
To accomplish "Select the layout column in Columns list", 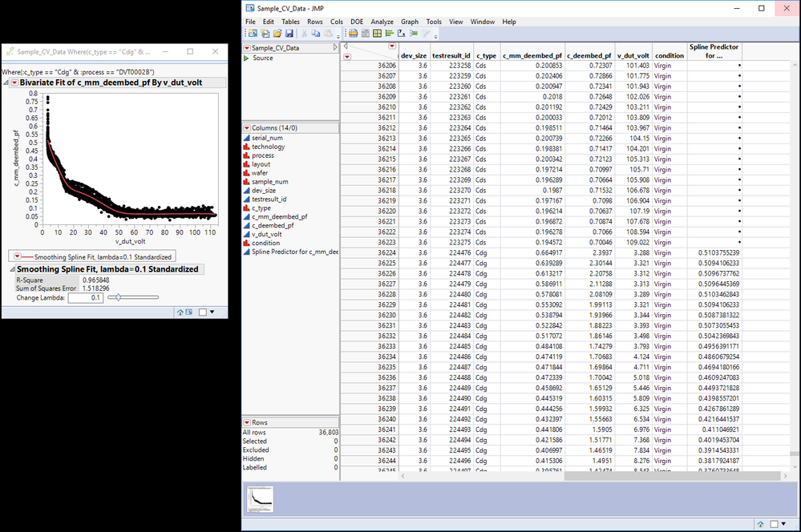I will pyautogui.click(x=261, y=164).
